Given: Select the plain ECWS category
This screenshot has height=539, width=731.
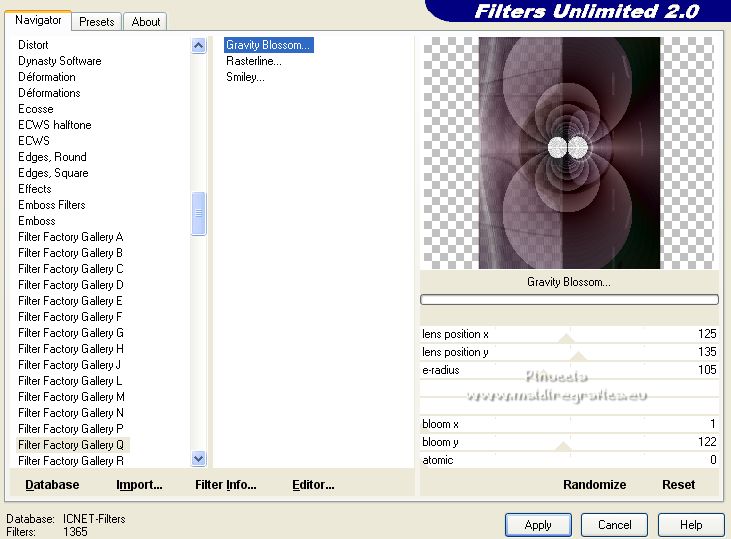Looking at the screenshot, I should click(34, 141).
